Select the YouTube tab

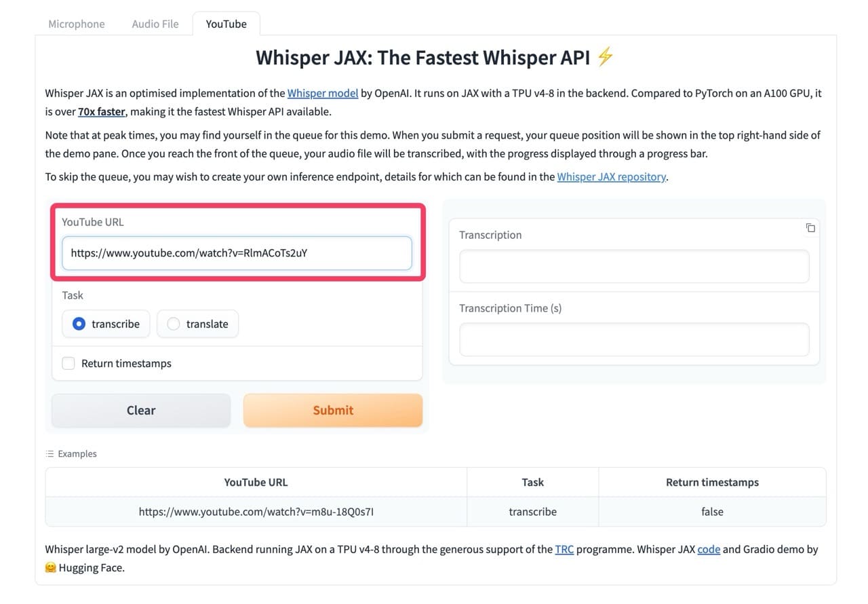tap(226, 24)
